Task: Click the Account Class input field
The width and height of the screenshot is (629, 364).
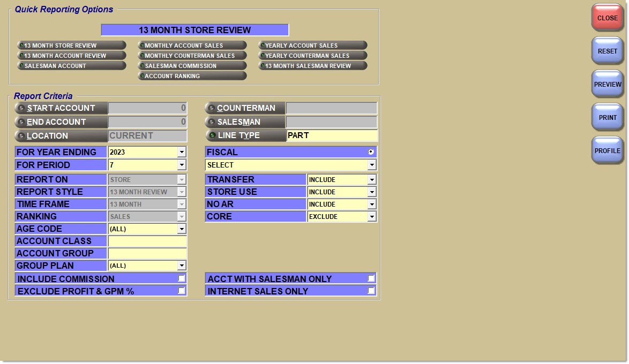Action: point(147,241)
